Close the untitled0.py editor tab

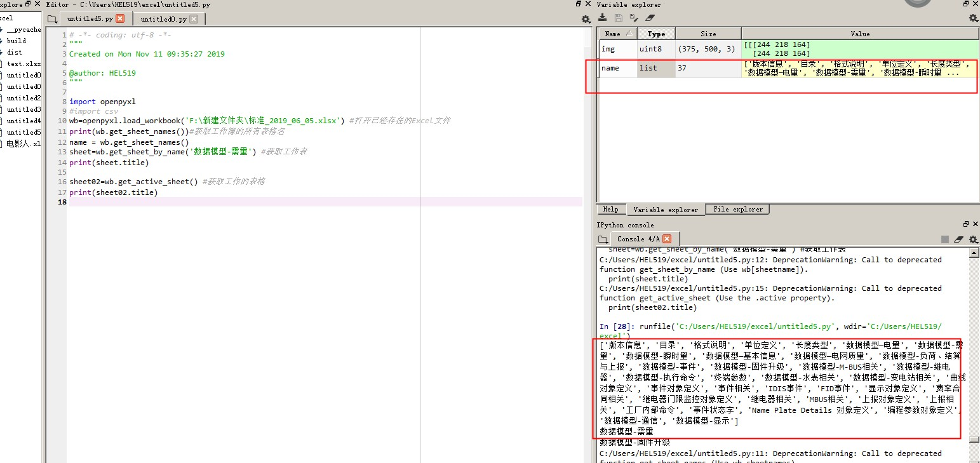click(x=194, y=19)
